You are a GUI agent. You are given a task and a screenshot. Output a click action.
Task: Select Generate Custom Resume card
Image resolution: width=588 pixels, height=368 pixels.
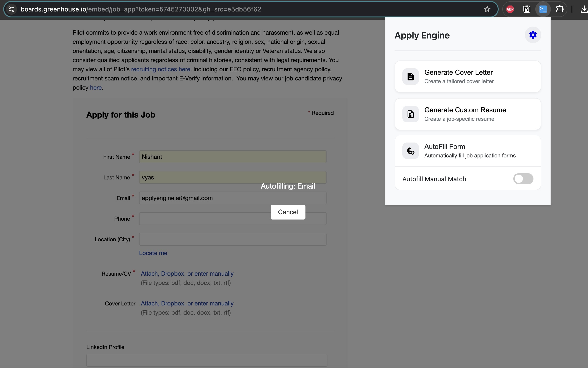pyautogui.click(x=467, y=114)
